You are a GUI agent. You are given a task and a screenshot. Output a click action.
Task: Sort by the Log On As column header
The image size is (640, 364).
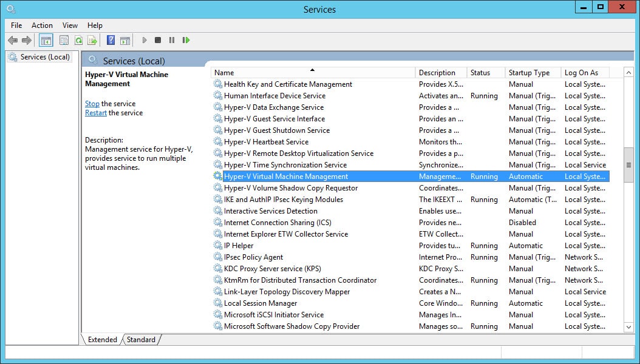(585, 73)
